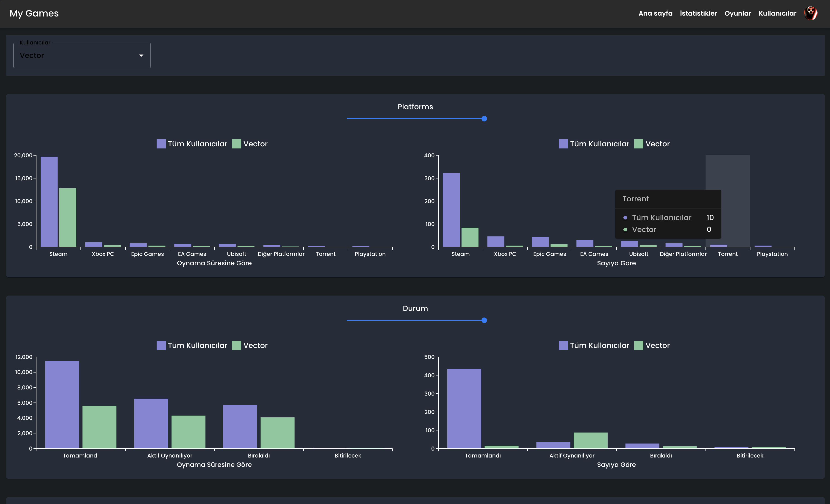This screenshot has width=830, height=504.
Task: Toggle Tüm Kullanıcılar legend in Platforms playtime chart
Action: [192, 144]
